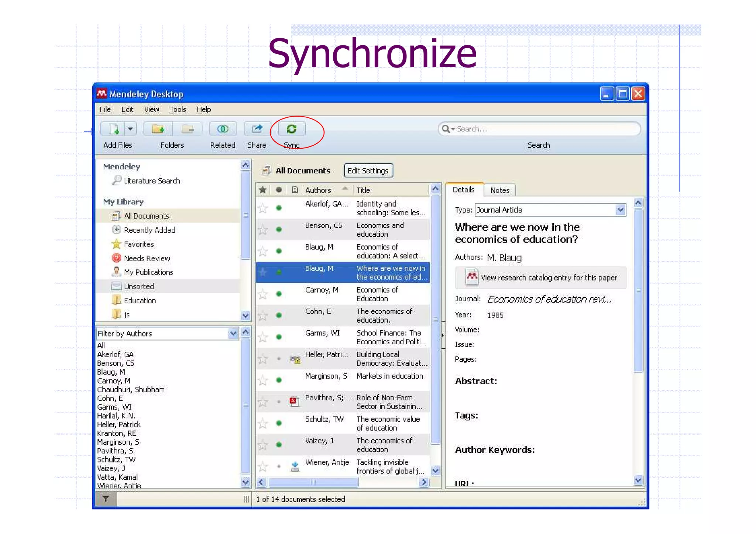Select the Details tab
The width and height of the screenshot is (756, 534).
click(x=464, y=190)
